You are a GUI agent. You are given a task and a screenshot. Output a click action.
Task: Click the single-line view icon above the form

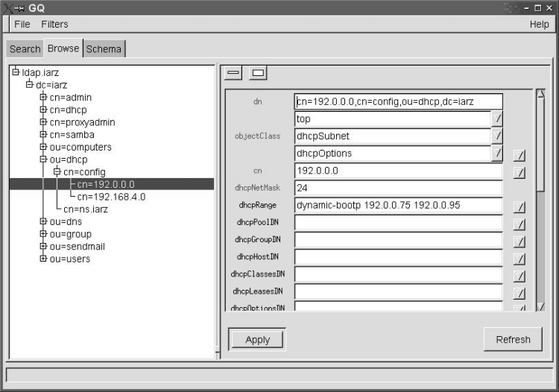click(233, 73)
